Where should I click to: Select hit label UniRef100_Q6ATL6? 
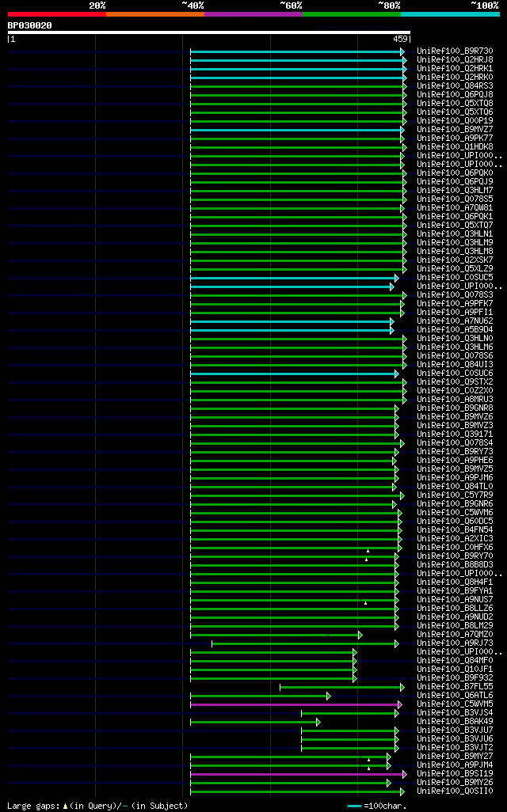(x=456, y=695)
